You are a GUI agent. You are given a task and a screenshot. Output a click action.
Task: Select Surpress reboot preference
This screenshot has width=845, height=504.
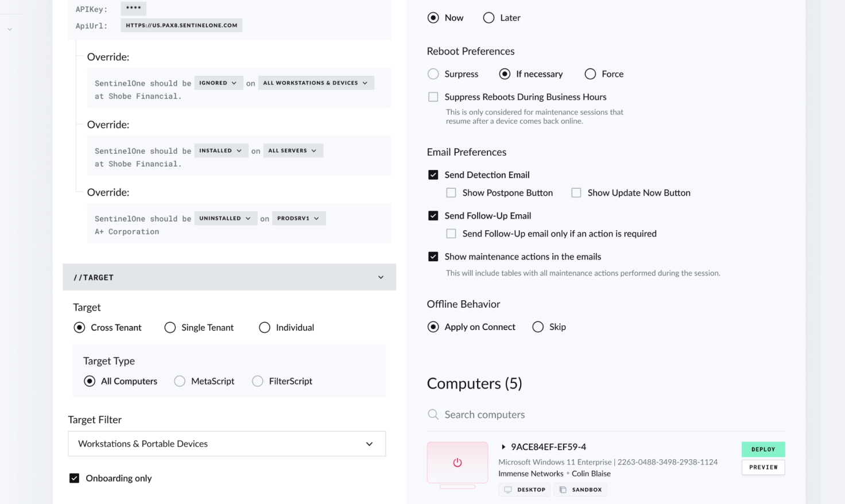click(433, 74)
